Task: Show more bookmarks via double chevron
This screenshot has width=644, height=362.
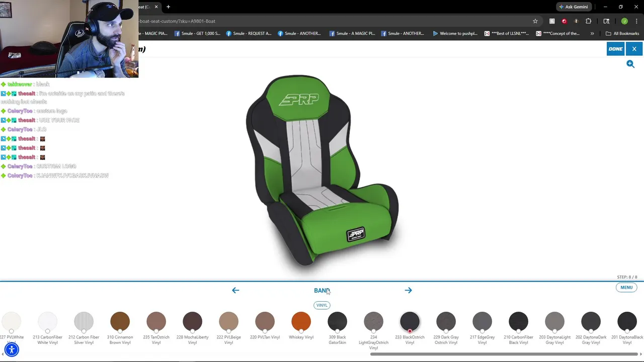Action: tap(592, 33)
